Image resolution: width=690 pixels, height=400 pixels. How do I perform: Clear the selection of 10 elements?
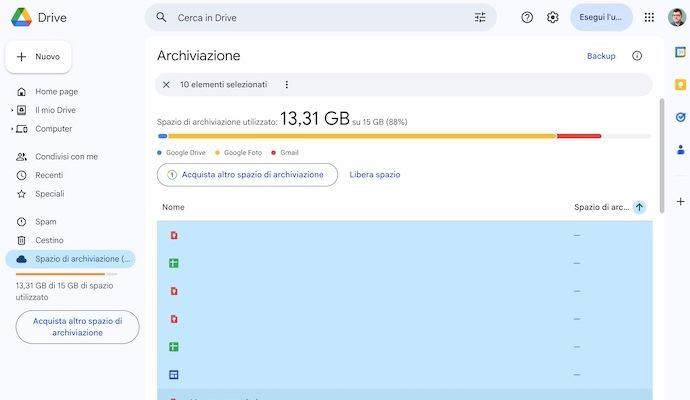pyautogui.click(x=166, y=85)
